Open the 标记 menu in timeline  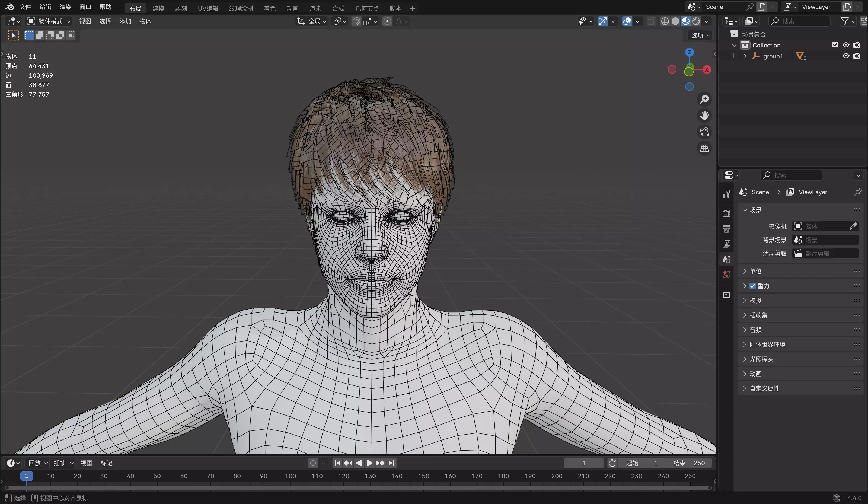click(106, 463)
